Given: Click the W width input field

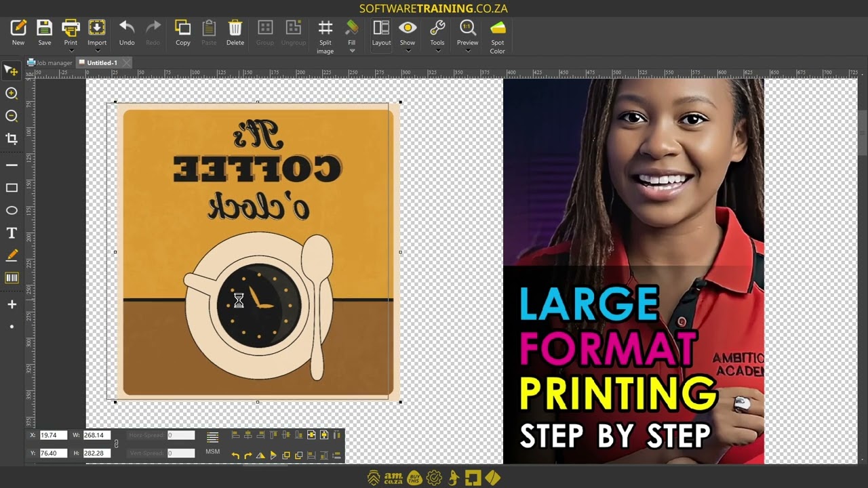Looking at the screenshot, I should (96, 435).
